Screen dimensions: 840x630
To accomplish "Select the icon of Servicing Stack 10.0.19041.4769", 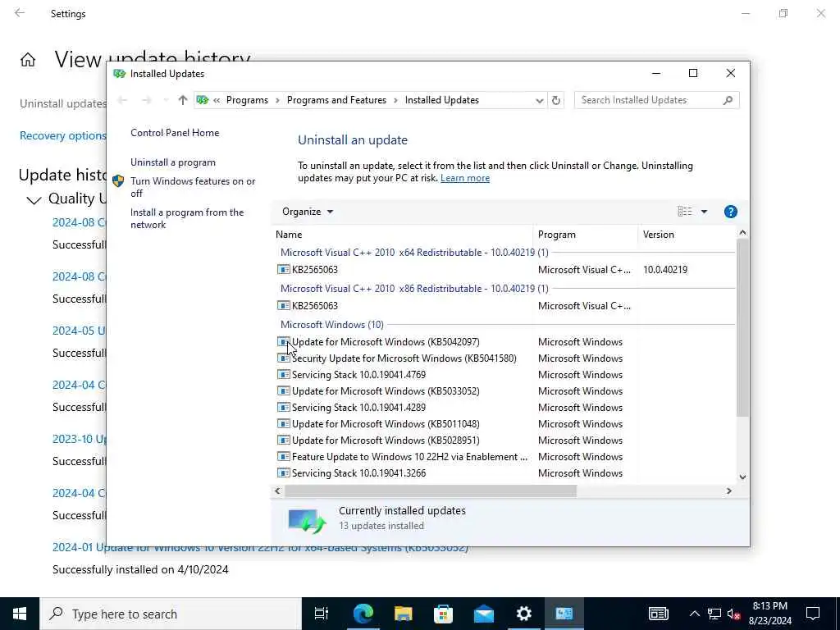I will [283, 374].
